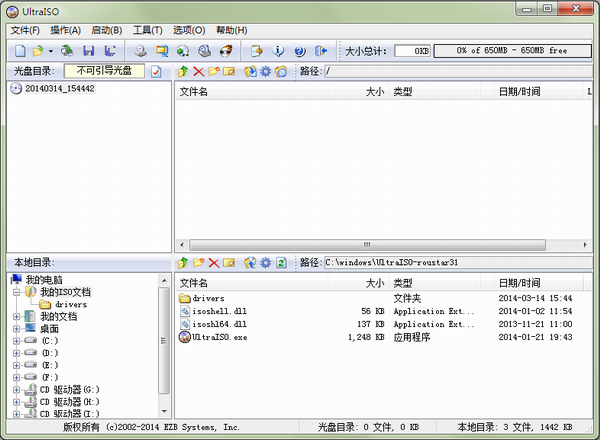600x440 pixels.
Task: Sort local file list by 大小 column
Action: tap(358, 283)
